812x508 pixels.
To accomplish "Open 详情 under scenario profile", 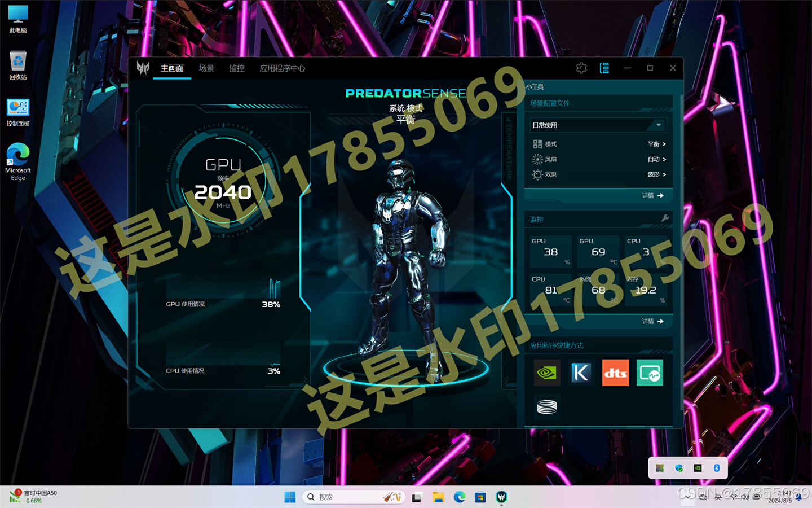I will point(653,195).
